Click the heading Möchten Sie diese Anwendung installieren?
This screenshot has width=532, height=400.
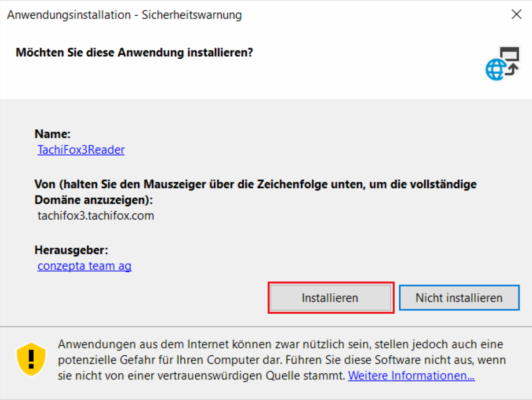tap(134, 53)
